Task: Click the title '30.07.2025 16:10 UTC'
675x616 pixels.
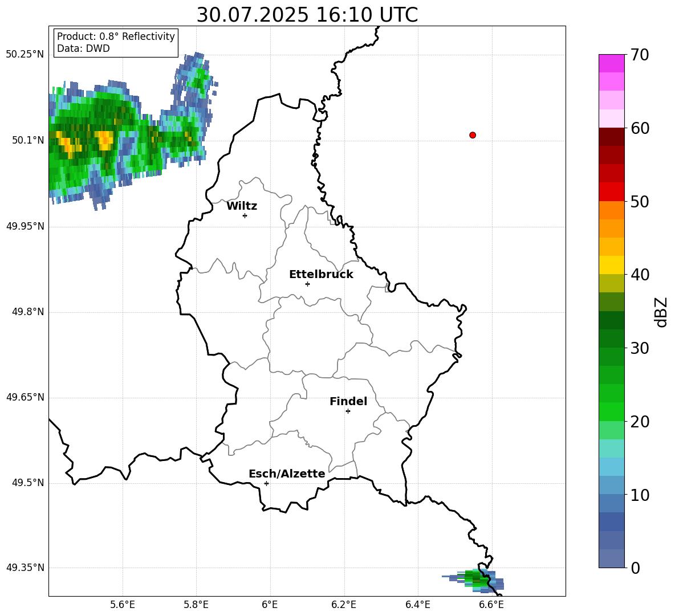Action: coord(307,15)
